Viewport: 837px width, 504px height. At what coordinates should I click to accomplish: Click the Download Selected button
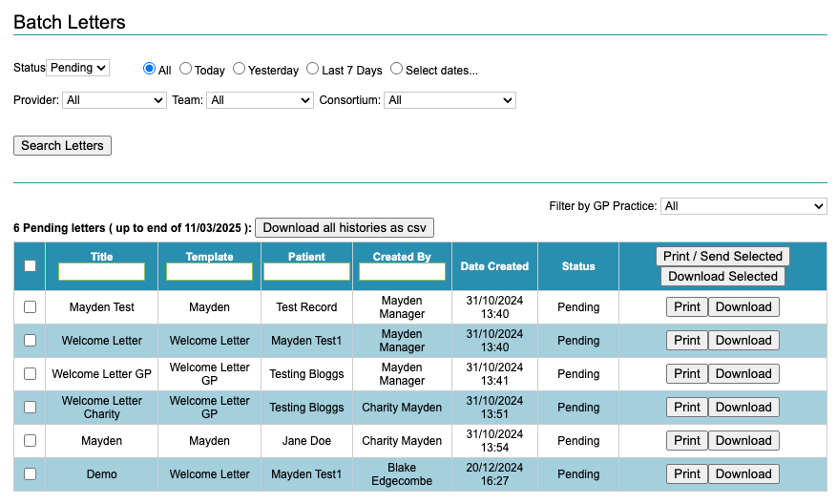point(722,277)
